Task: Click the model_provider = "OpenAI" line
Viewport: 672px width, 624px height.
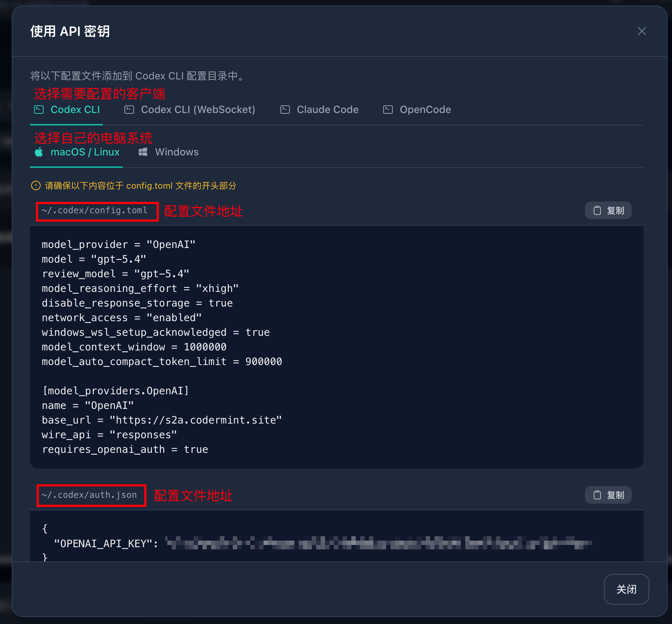Action: [x=119, y=244]
